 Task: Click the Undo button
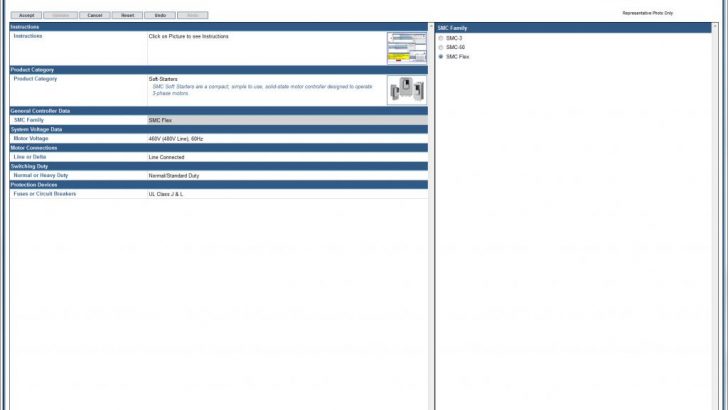tap(160, 15)
